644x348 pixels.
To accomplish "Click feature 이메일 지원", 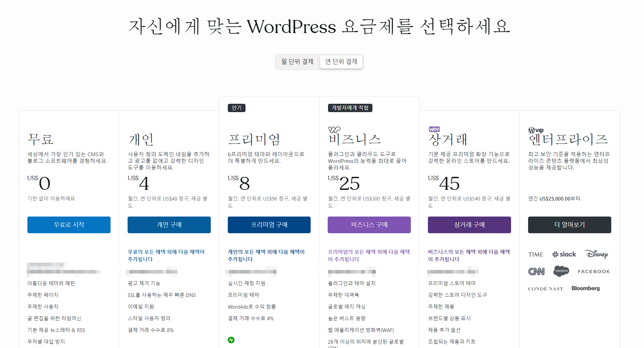I will coord(141,307).
